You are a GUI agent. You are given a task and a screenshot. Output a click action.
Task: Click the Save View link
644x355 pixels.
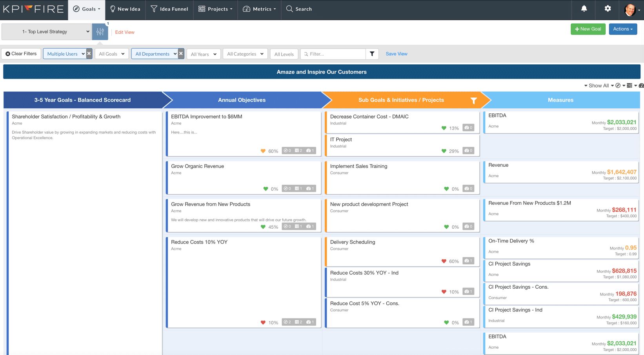point(397,54)
